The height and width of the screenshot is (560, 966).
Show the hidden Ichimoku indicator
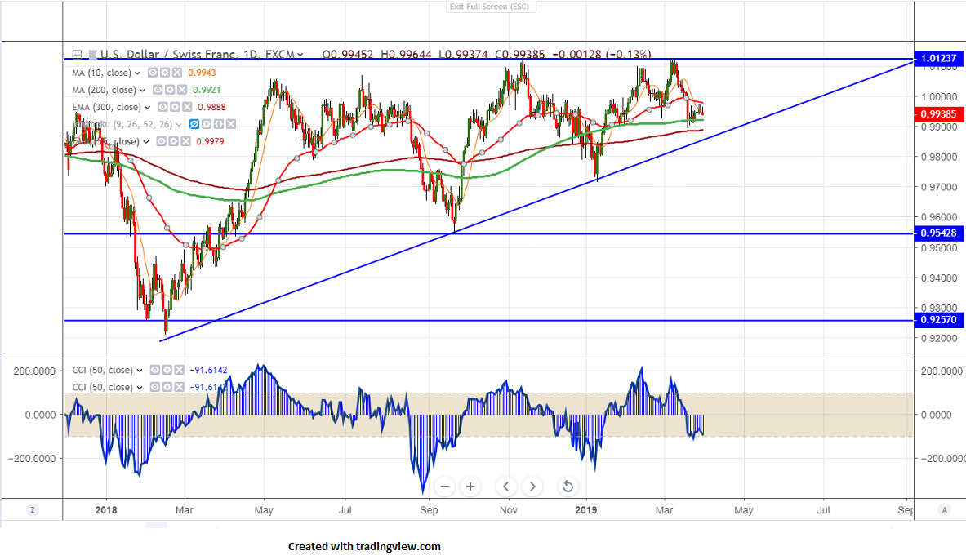(x=194, y=124)
